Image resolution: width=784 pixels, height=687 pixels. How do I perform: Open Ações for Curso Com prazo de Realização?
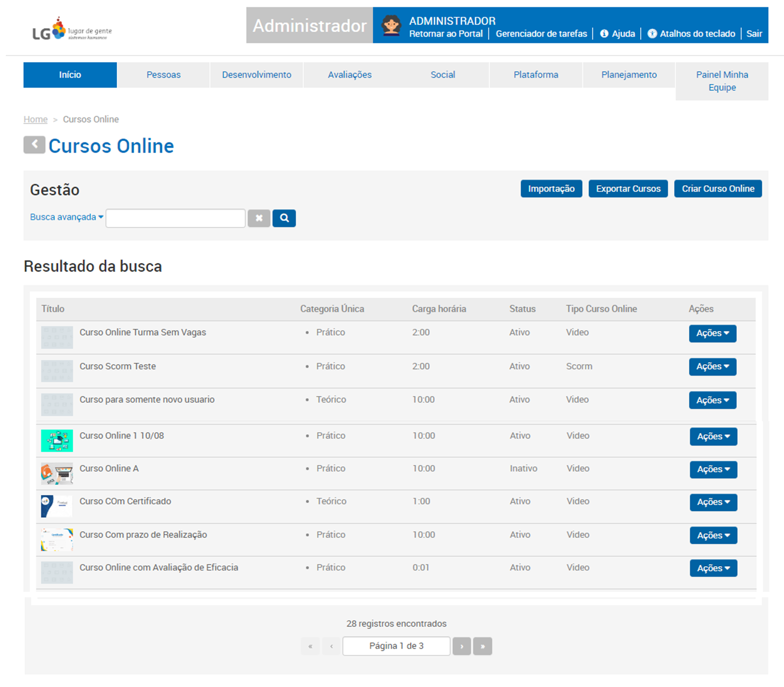click(x=713, y=535)
